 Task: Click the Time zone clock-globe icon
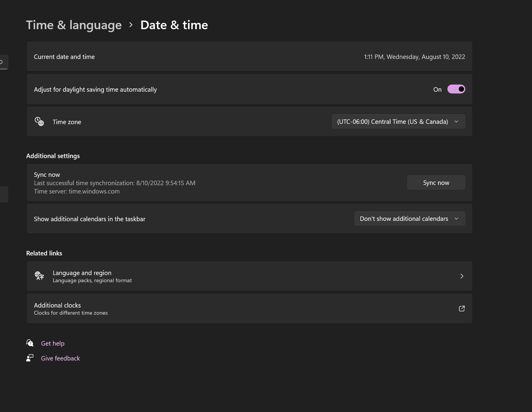coord(39,121)
